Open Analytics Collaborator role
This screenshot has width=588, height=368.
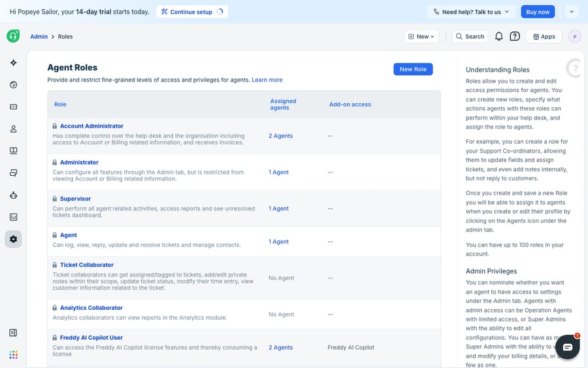91,308
